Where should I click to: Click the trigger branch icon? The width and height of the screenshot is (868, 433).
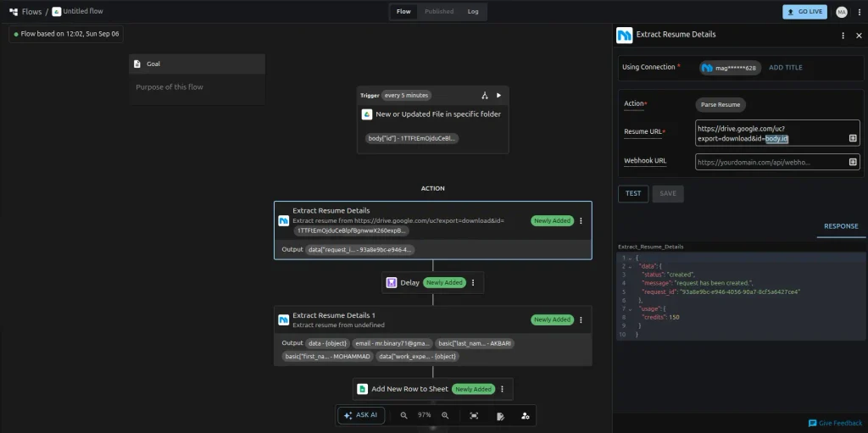pos(484,95)
